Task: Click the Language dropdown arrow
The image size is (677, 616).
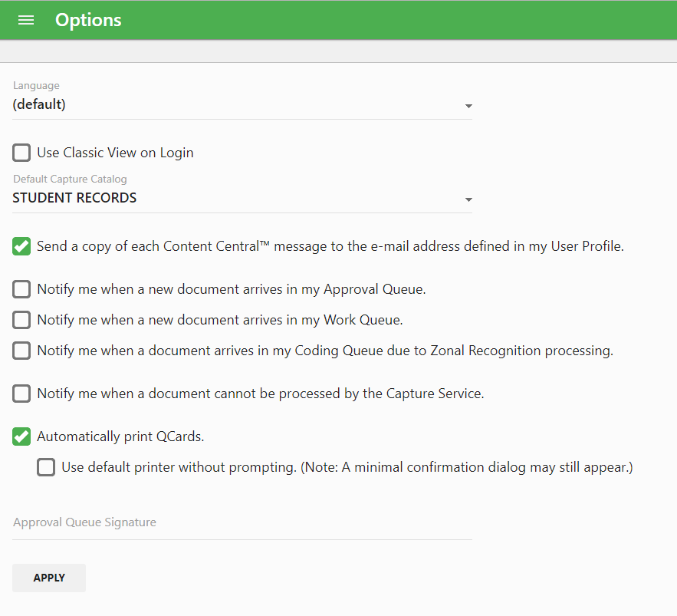Action: tap(468, 106)
